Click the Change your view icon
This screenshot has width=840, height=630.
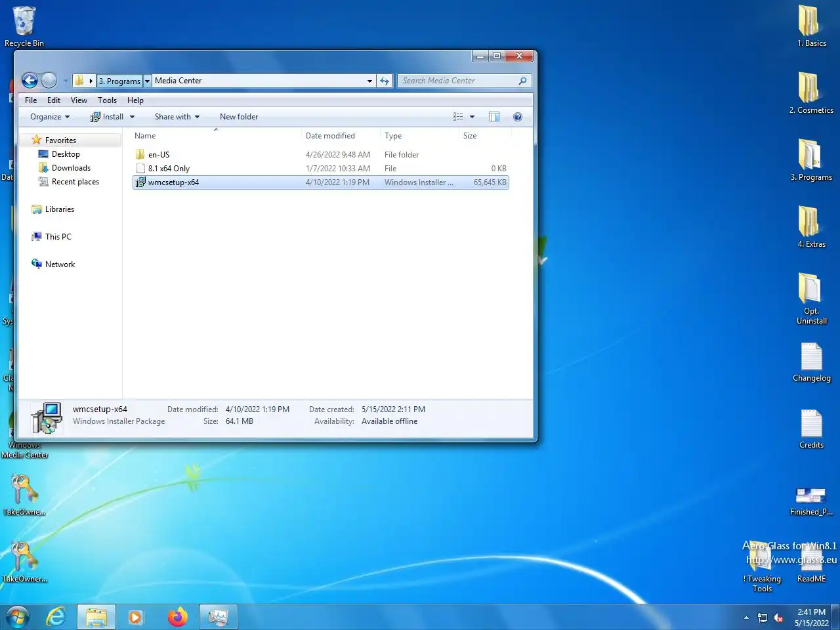458,117
